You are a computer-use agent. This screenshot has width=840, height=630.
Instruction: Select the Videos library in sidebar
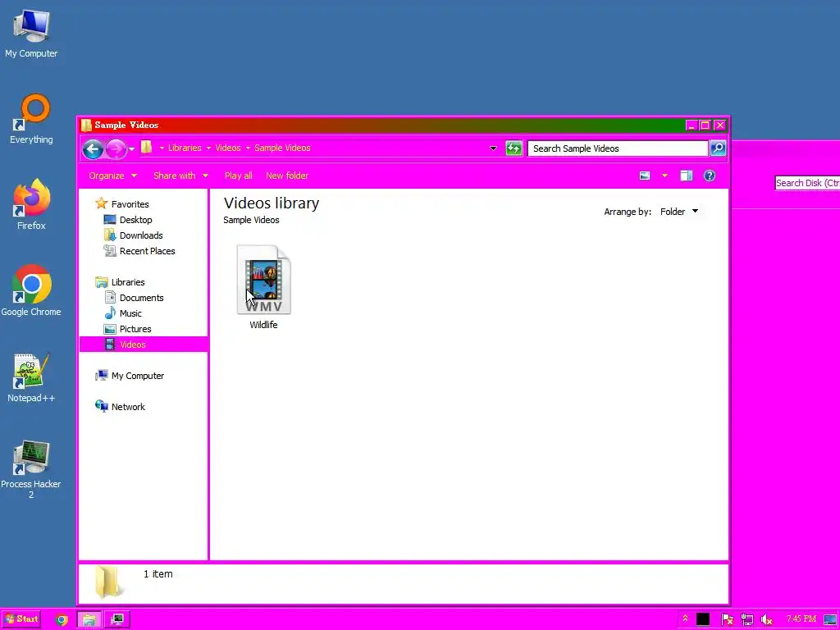point(144,345)
